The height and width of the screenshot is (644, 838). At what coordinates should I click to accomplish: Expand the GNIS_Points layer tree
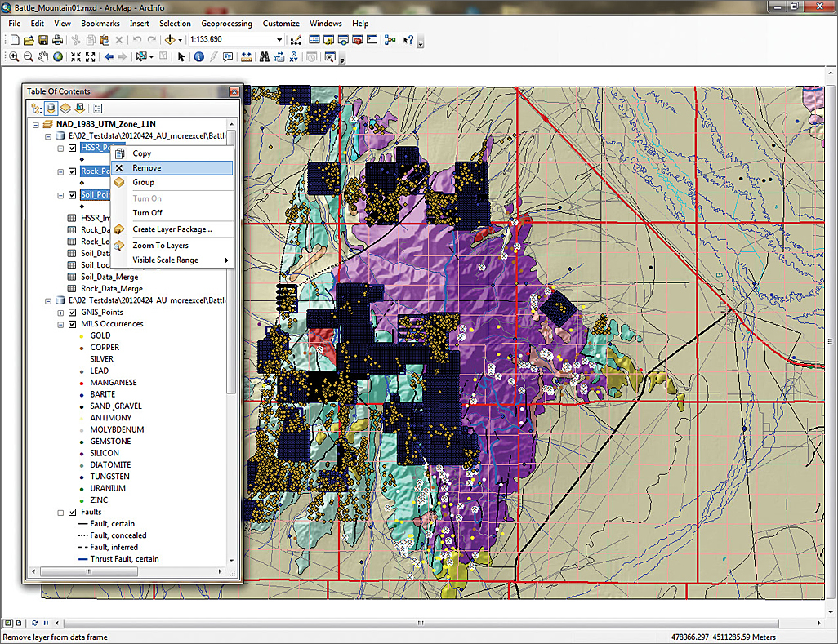coord(61,312)
